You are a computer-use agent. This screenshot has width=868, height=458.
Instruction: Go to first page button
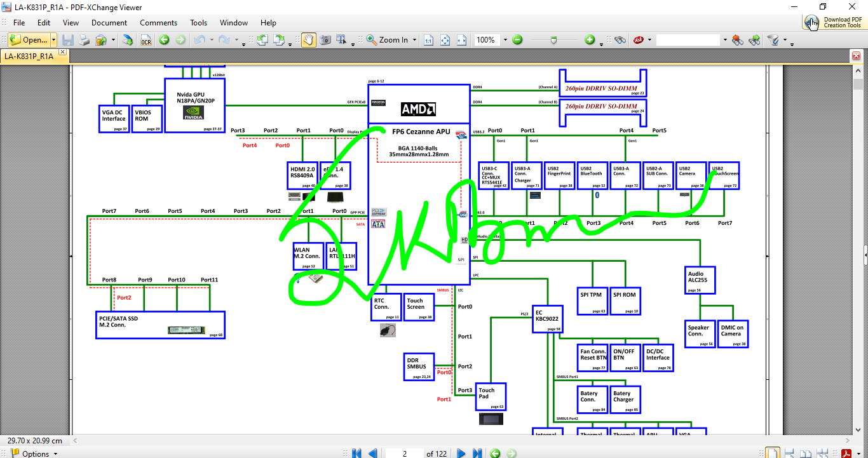[356, 454]
